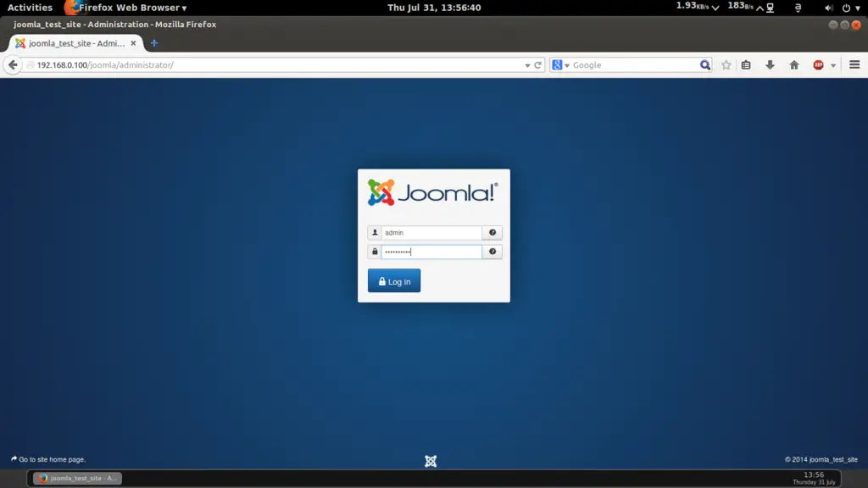Reload the page with the refresh icon
868x488 pixels.
537,64
